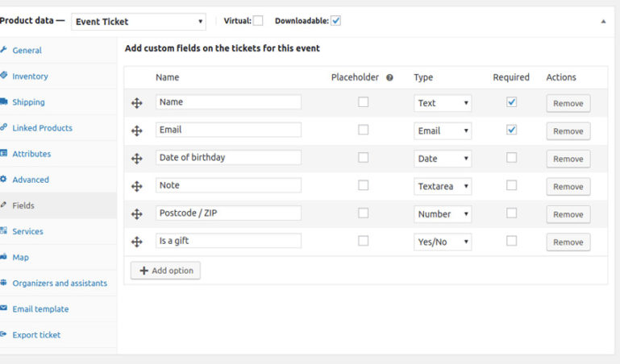Change Type dropdown showing Yes/No
620x364 pixels.
443,242
